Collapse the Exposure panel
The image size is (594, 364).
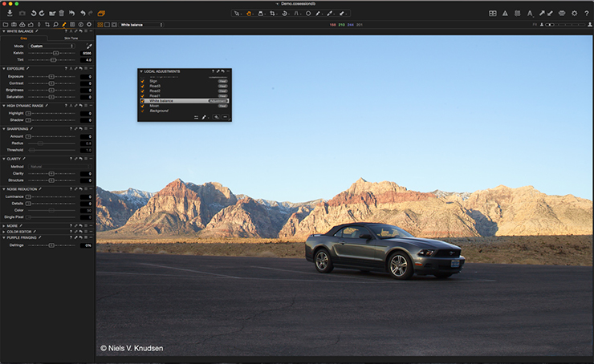(4, 69)
